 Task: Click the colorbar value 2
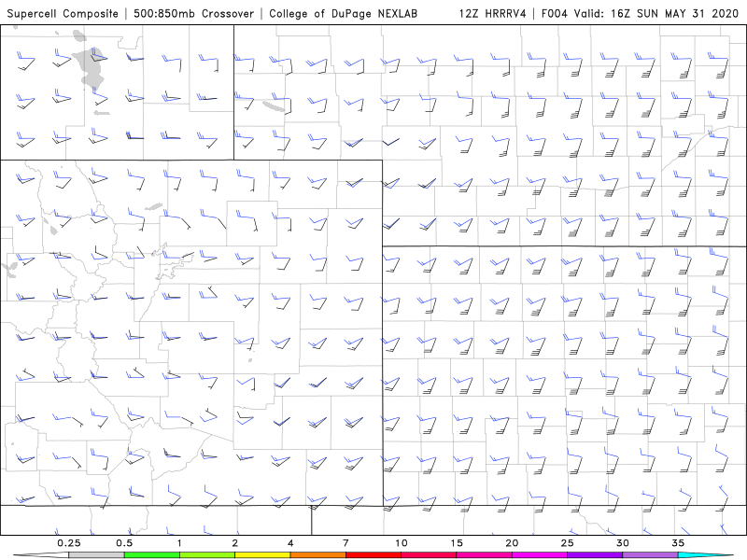235,543
